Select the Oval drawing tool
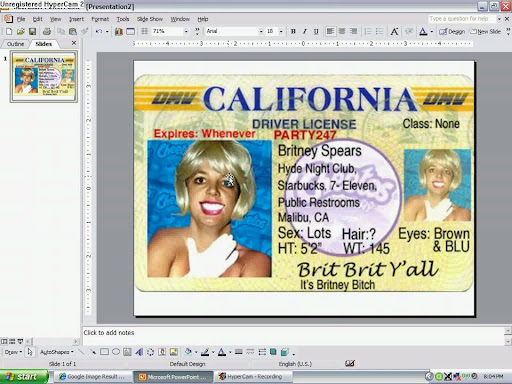Image resolution: width=512 pixels, height=384 pixels. point(116,352)
